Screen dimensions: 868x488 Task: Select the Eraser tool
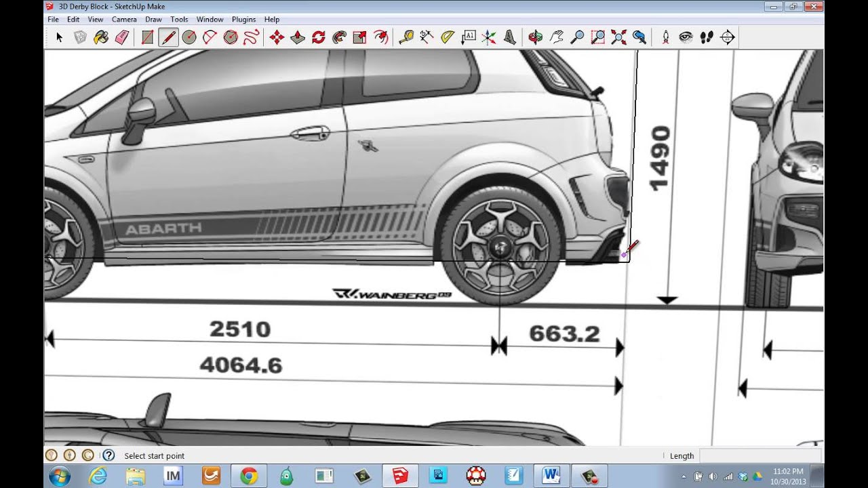click(122, 37)
